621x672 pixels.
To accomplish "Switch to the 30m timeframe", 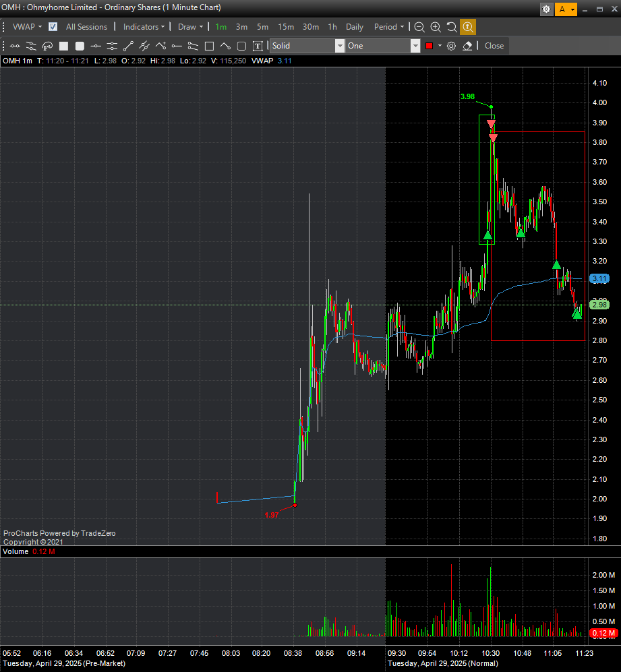I will pos(310,26).
